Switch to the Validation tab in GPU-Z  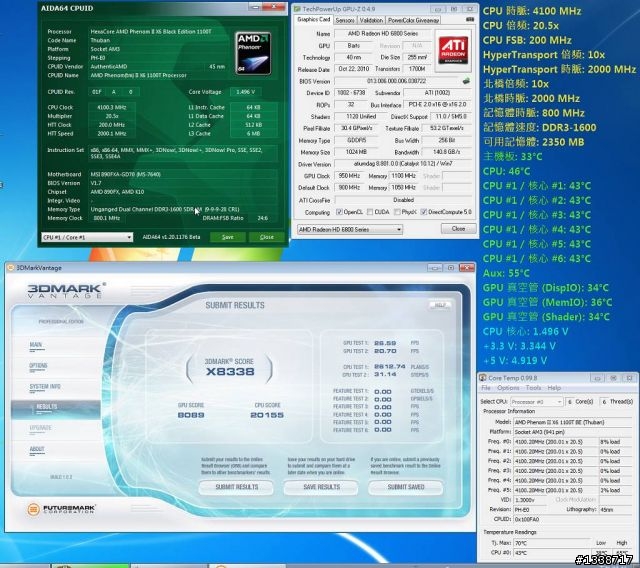[x=371, y=20]
